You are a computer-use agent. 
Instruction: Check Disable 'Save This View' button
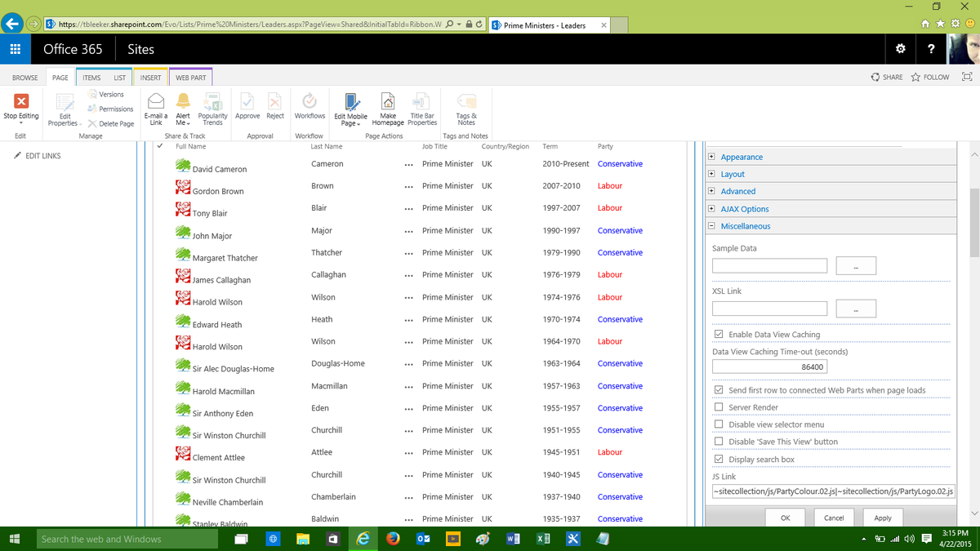point(719,442)
